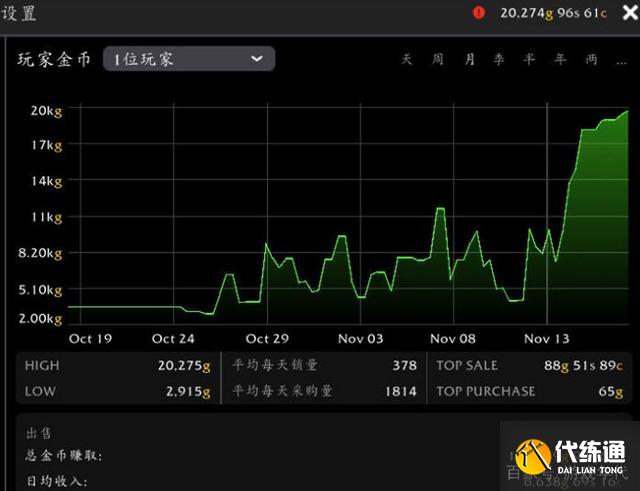Switch graph to 月 (month) range
The image size is (640, 491).
click(x=469, y=60)
